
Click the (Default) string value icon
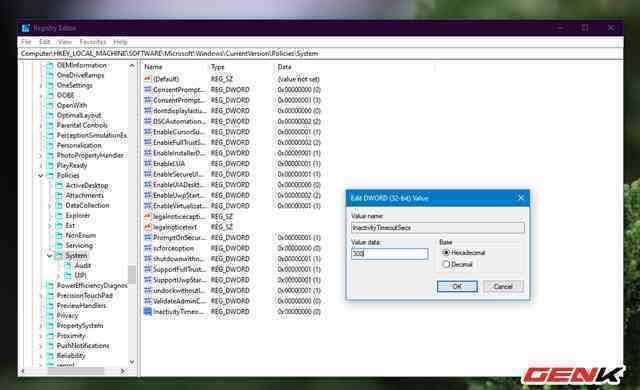tap(148, 79)
